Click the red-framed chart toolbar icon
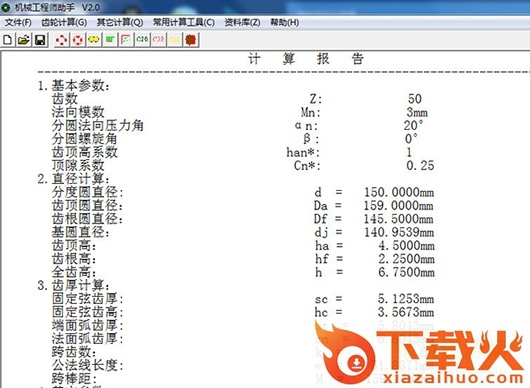 click(126, 40)
